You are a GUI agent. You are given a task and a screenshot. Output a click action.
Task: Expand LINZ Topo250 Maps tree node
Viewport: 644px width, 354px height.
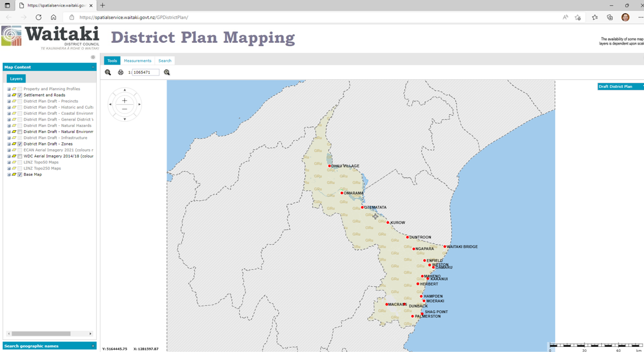pos(9,168)
